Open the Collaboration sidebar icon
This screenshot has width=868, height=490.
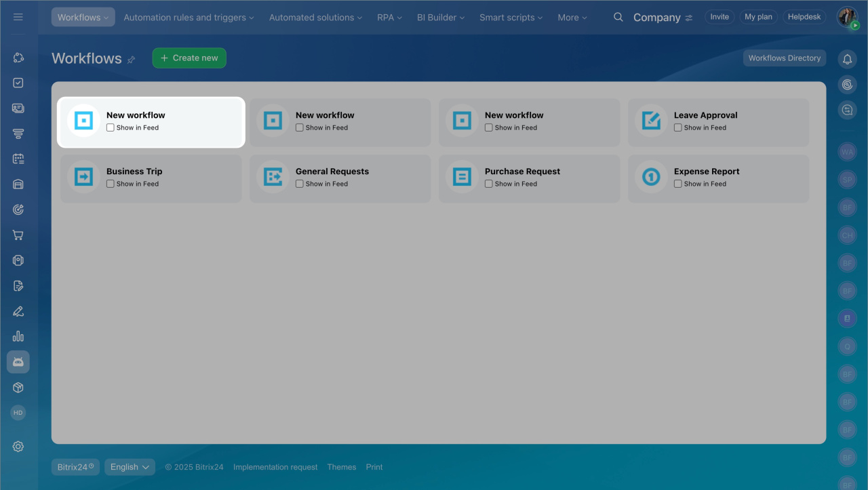pos(18,58)
